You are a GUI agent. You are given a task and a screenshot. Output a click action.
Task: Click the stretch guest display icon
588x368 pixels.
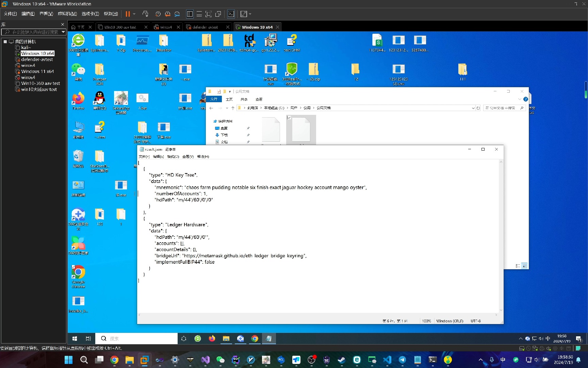pyautogui.click(x=244, y=14)
